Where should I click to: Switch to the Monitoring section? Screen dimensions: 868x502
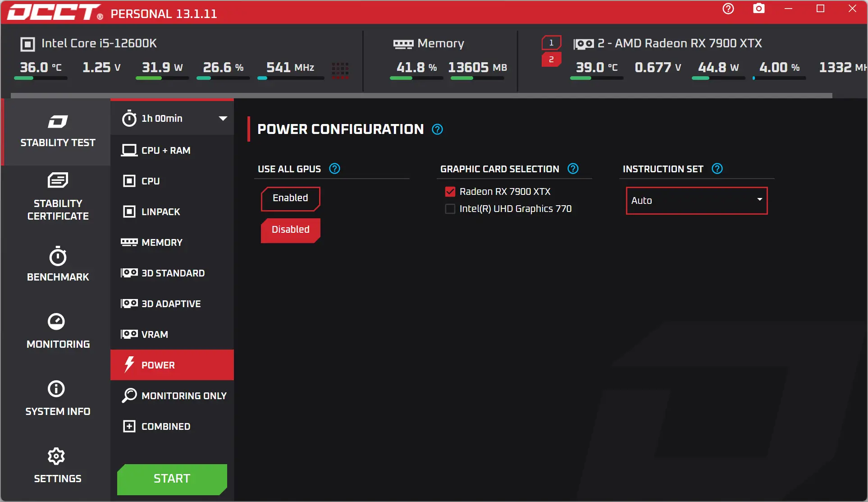[x=58, y=332]
